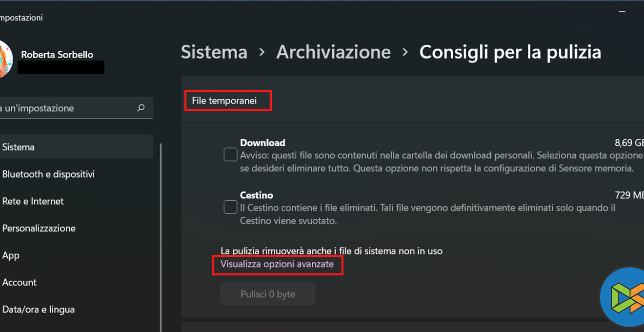This screenshot has height=332, width=644.
Task: Select Sistema in the sidebar
Action: click(x=19, y=147)
